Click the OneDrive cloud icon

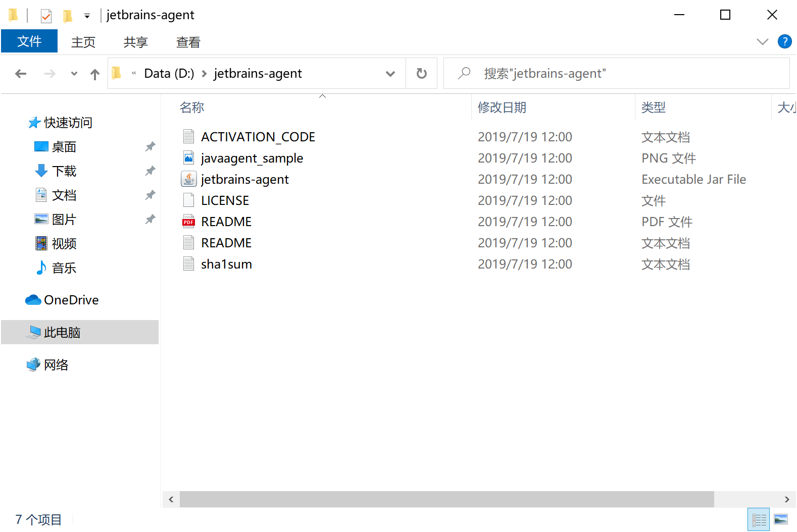pos(33,300)
